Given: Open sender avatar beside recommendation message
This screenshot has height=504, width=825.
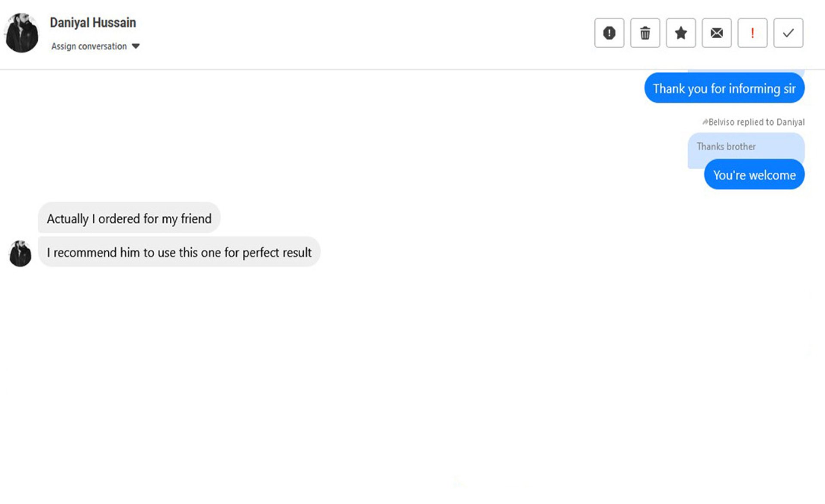Looking at the screenshot, I should [20, 254].
